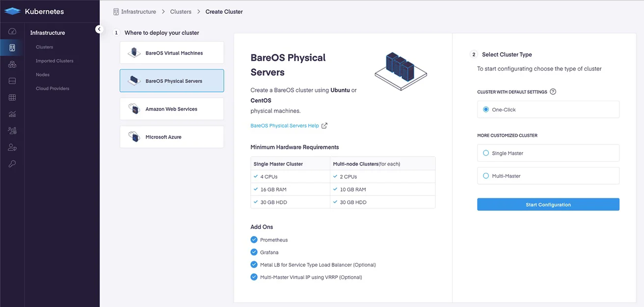Open the monitoring chart icon in sidebar
The image size is (644, 307).
(x=12, y=114)
